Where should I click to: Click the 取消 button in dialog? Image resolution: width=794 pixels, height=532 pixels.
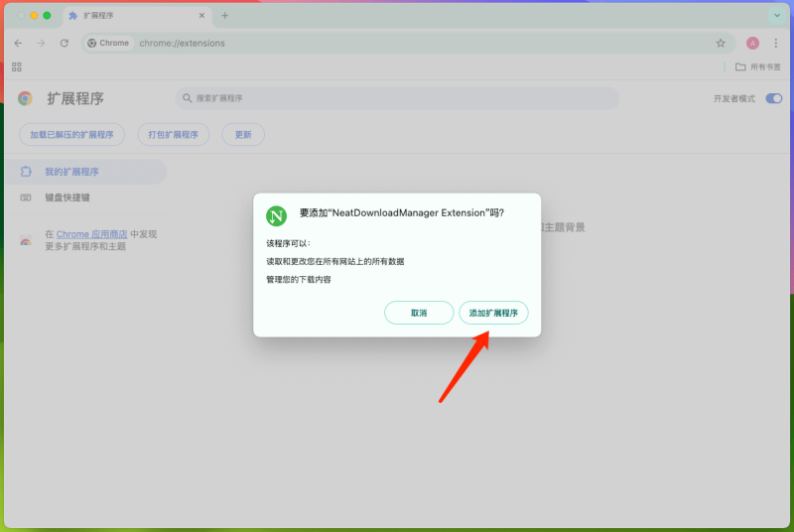419,313
